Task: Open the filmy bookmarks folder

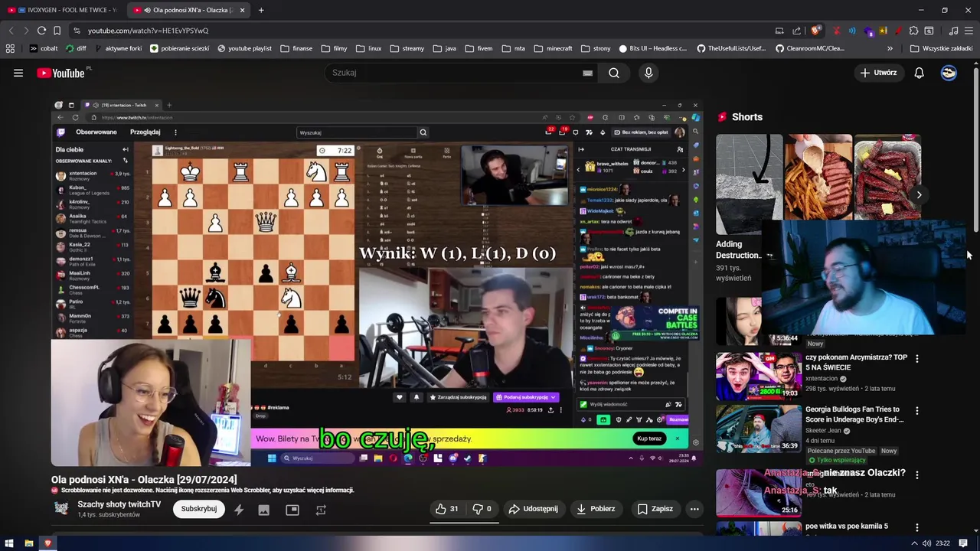Action: pos(335,48)
